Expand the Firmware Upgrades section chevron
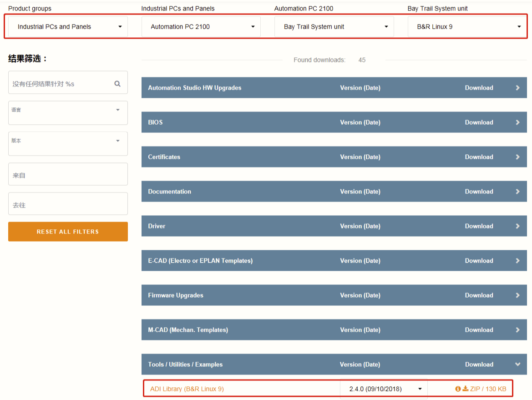 tap(517, 295)
